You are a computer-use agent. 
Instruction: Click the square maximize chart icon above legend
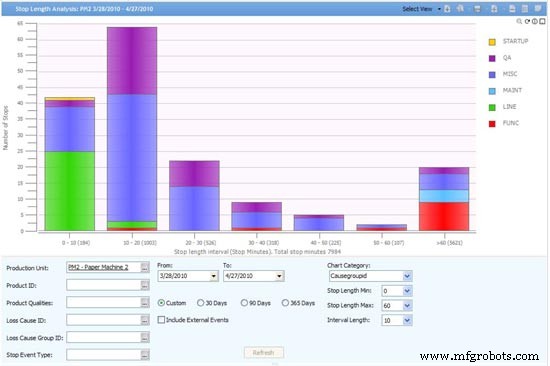542,21
